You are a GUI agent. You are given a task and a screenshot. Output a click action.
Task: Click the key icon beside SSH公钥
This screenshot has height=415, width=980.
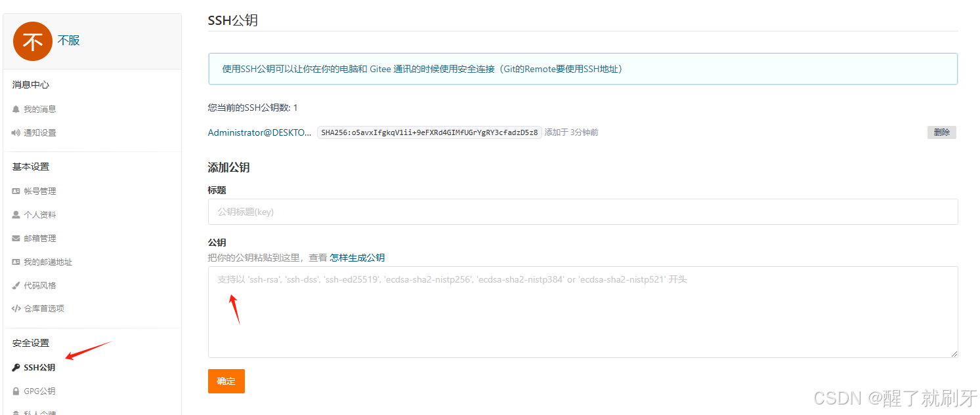[x=16, y=368]
